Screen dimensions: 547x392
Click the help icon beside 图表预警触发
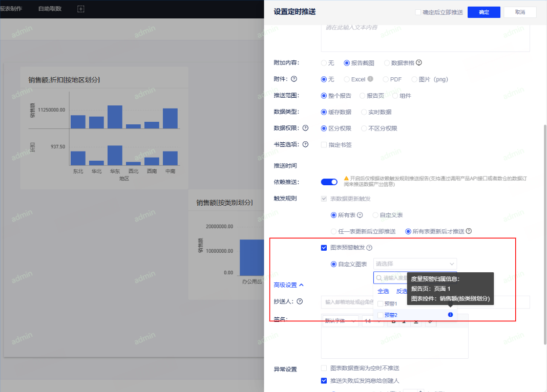(x=369, y=248)
